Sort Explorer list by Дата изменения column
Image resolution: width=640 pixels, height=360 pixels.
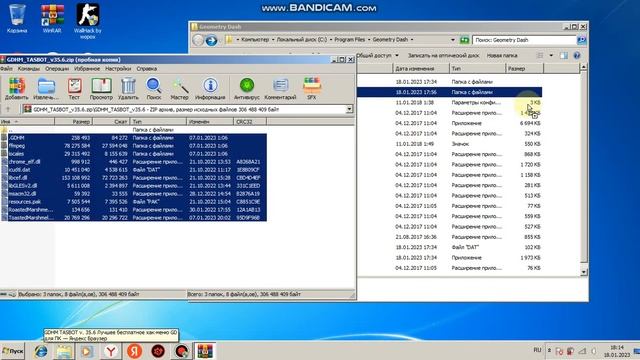click(421, 69)
